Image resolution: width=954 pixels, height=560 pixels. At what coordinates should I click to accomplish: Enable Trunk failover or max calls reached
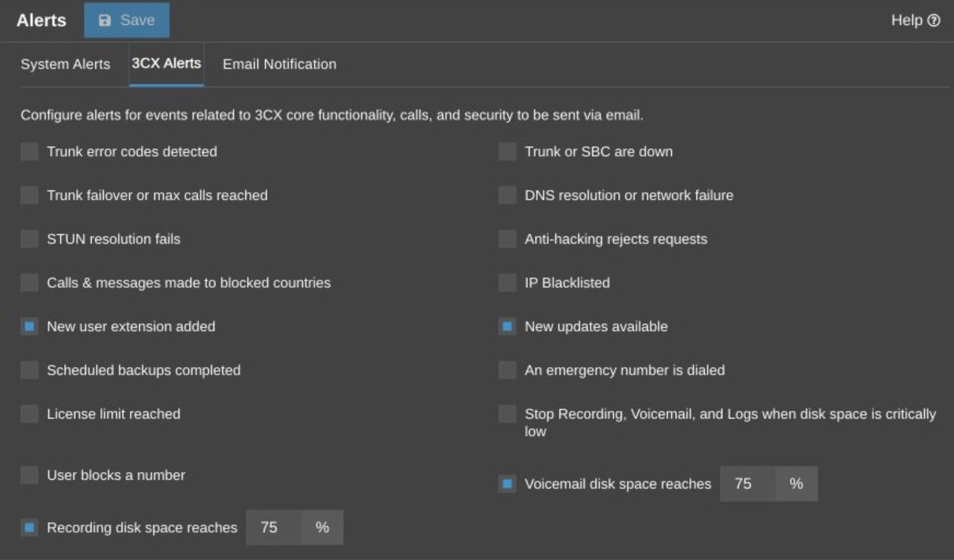(29, 195)
